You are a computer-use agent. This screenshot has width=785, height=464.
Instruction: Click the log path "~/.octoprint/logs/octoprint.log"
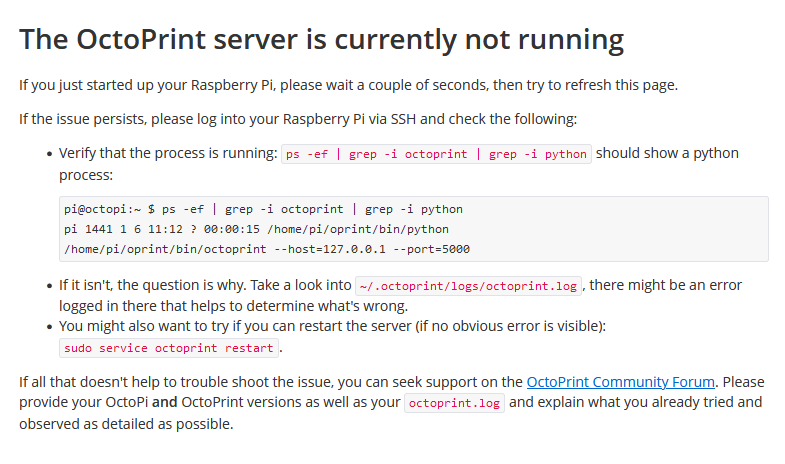[x=468, y=286]
